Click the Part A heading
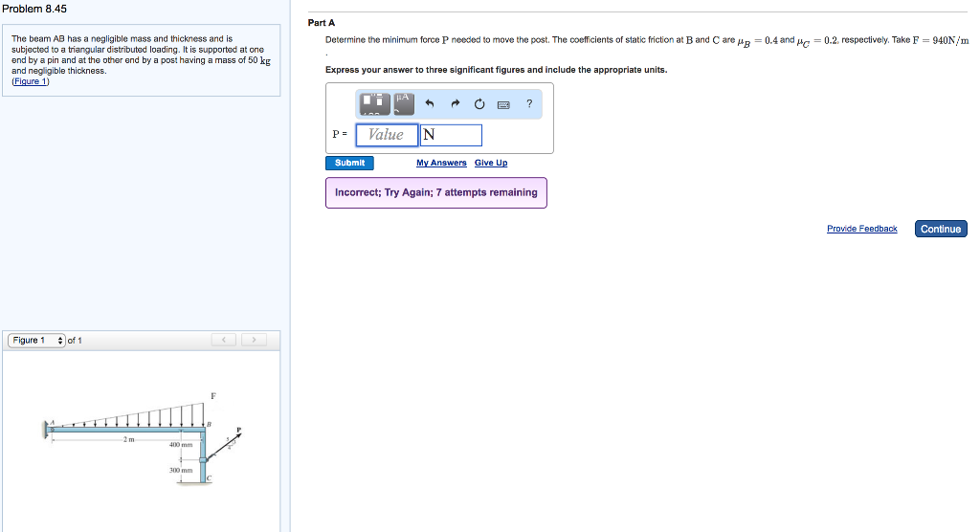The image size is (980, 532). coord(322,23)
